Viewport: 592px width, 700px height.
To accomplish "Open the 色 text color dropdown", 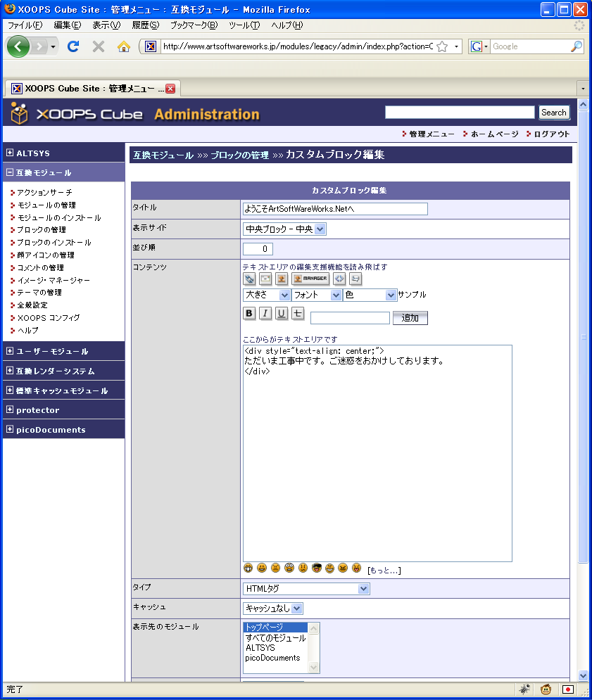I will coord(370,295).
